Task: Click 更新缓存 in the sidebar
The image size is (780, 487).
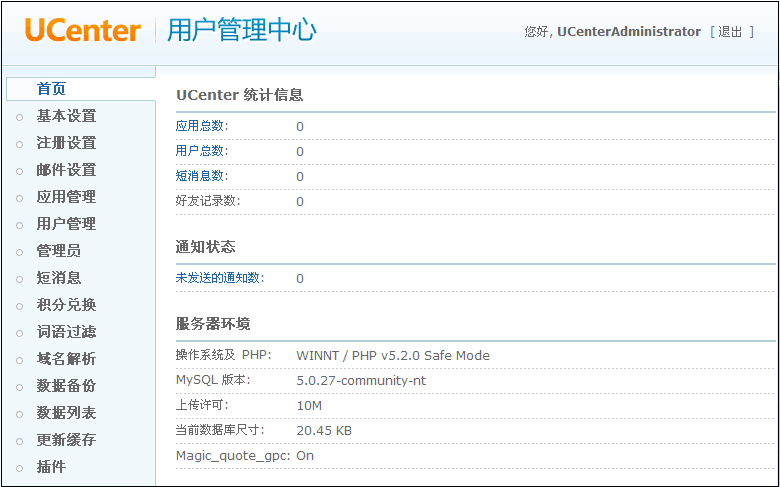Action: pos(66,440)
